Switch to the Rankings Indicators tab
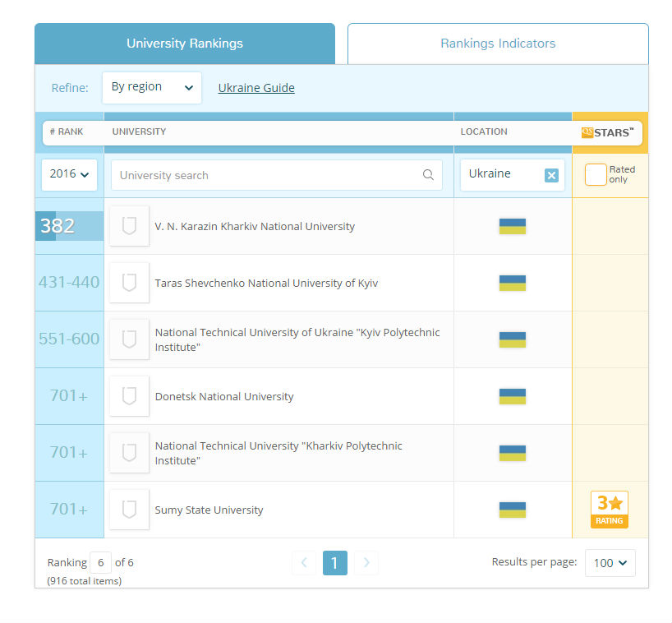The width and height of the screenshot is (672, 623). click(498, 44)
